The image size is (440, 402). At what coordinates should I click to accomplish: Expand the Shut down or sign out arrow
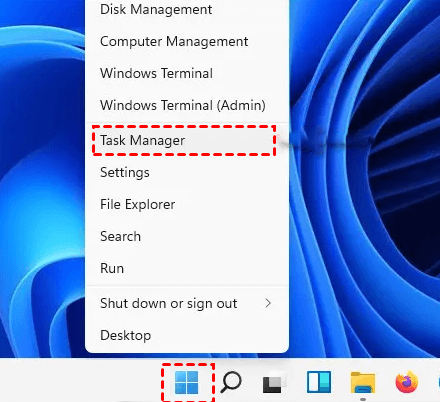tap(268, 303)
